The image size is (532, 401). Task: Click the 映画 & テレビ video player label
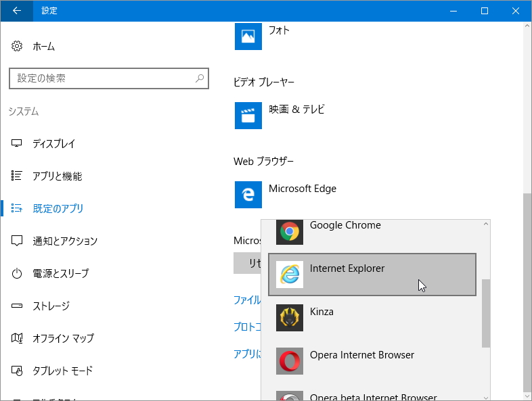(x=296, y=110)
